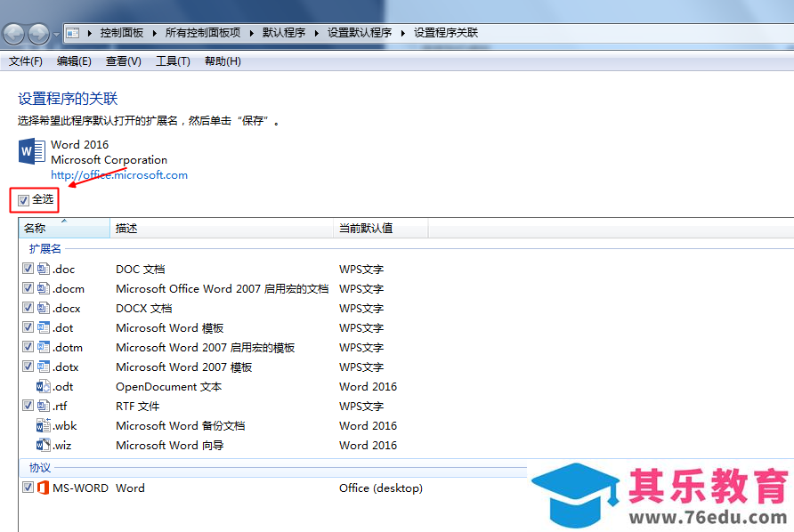The height and width of the screenshot is (532, 794).
Task: Click the MS-WORD protocol Office icon
Action: [x=44, y=488]
